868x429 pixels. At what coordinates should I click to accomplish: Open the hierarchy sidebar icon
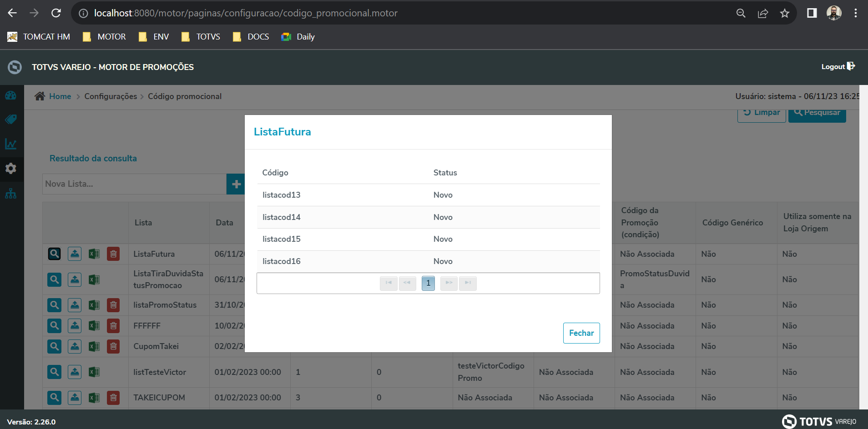11,194
